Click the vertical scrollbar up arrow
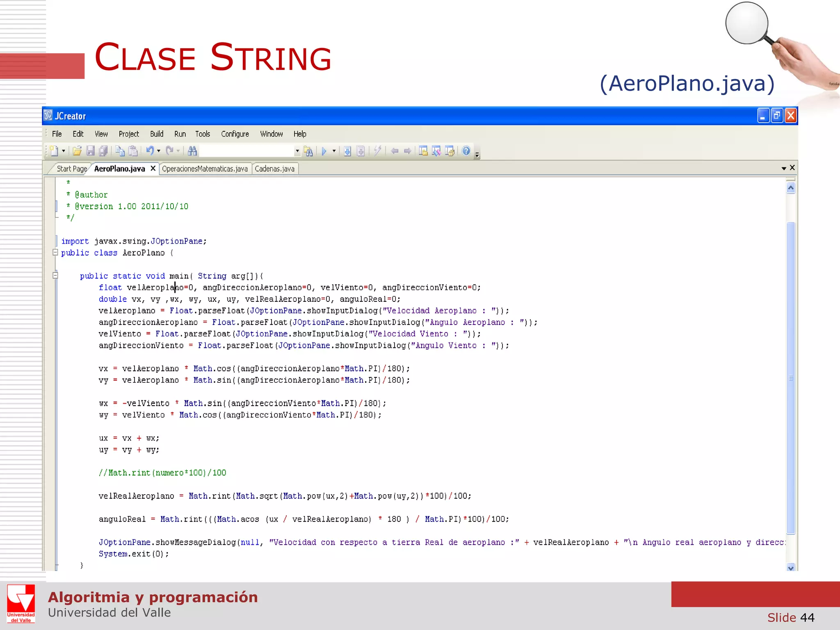 point(791,188)
